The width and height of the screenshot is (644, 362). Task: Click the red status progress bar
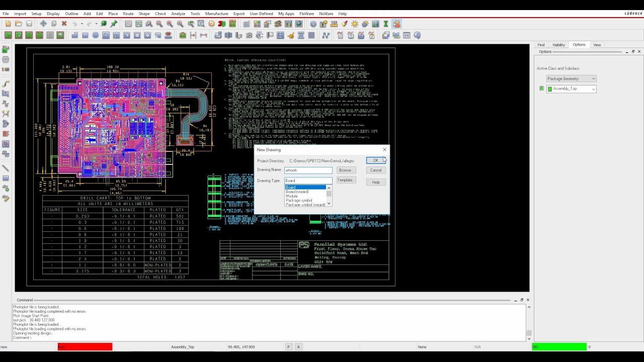click(x=85, y=347)
